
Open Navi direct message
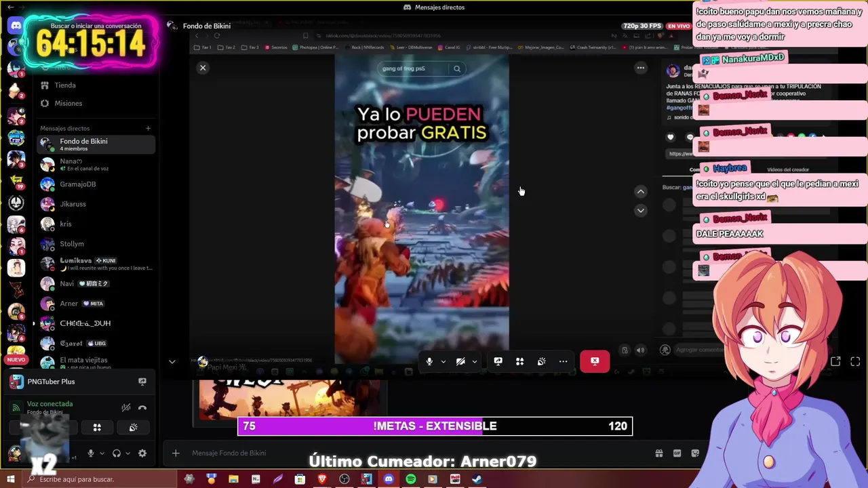coord(96,283)
